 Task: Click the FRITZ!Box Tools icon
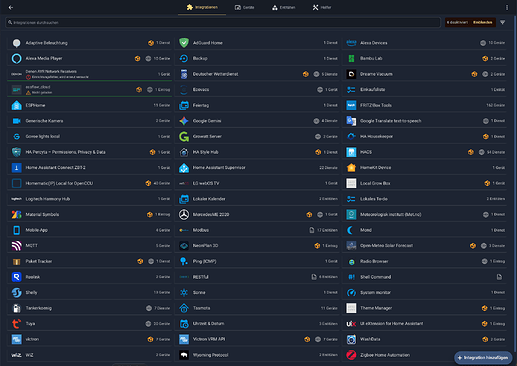(x=351, y=105)
